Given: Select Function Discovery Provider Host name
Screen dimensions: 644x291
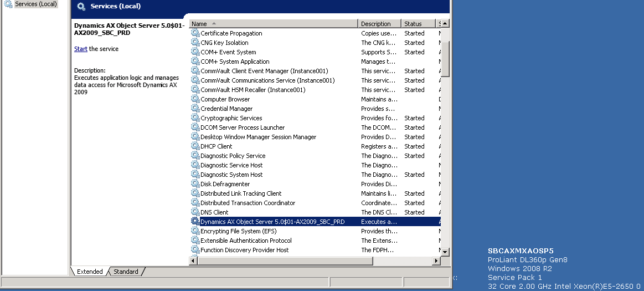Looking at the screenshot, I should point(244,251).
